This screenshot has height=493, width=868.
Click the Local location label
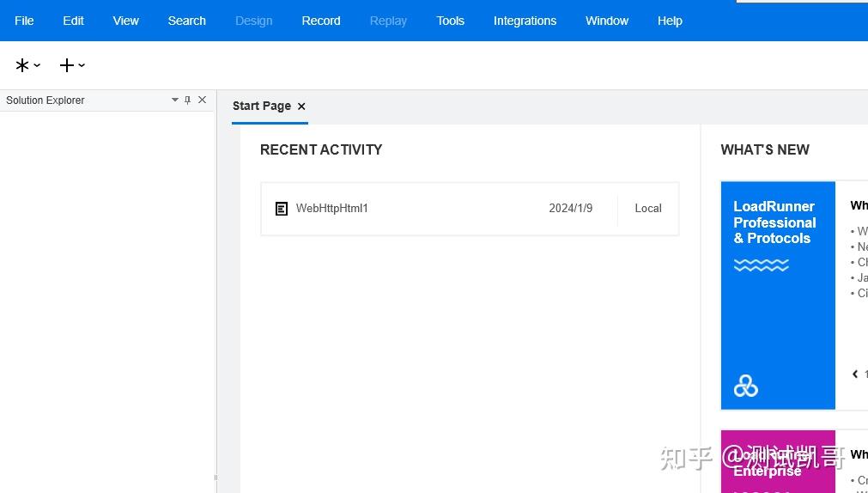(x=647, y=209)
